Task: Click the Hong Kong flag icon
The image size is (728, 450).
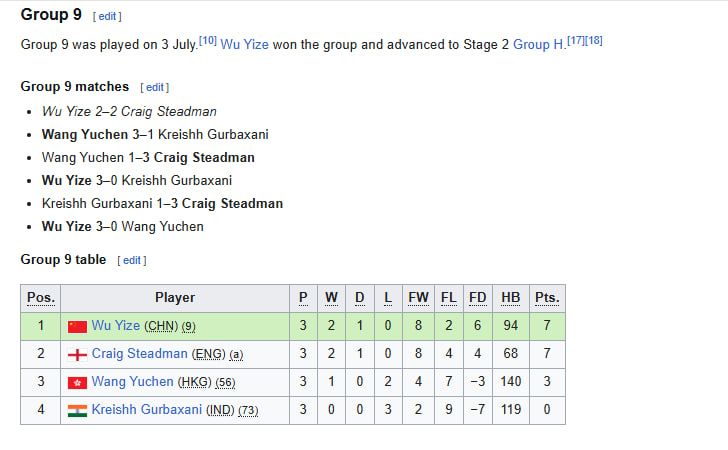Action: [77, 383]
